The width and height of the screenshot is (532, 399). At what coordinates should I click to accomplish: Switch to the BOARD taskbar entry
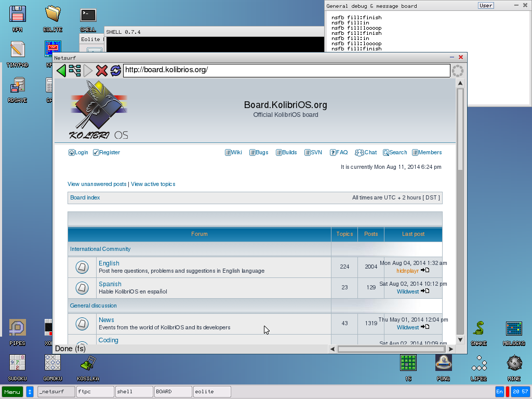pos(172,391)
